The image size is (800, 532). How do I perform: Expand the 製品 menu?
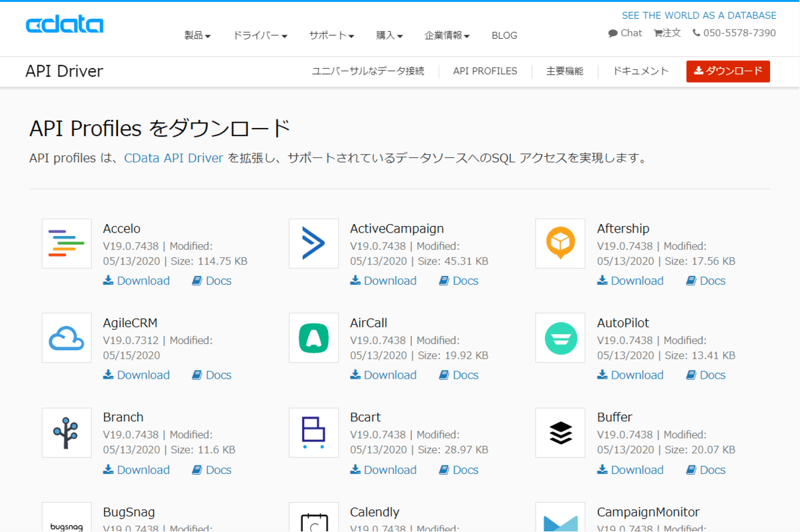[197, 35]
